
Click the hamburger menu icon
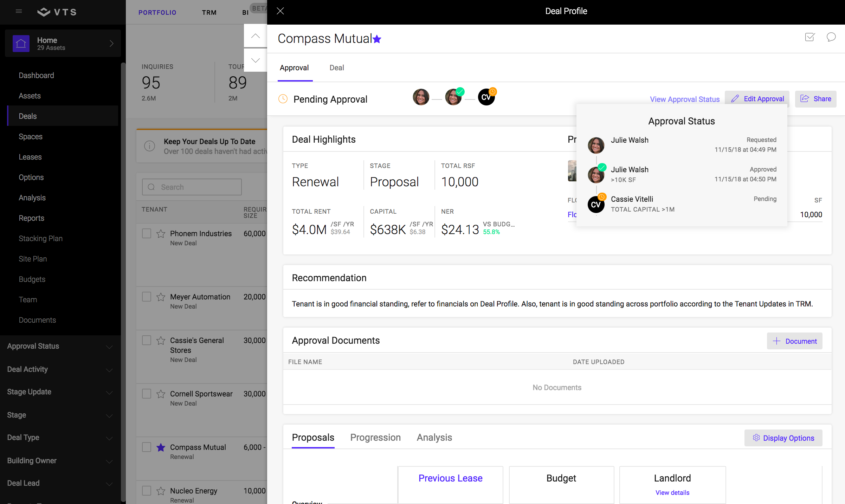pos(19,12)
